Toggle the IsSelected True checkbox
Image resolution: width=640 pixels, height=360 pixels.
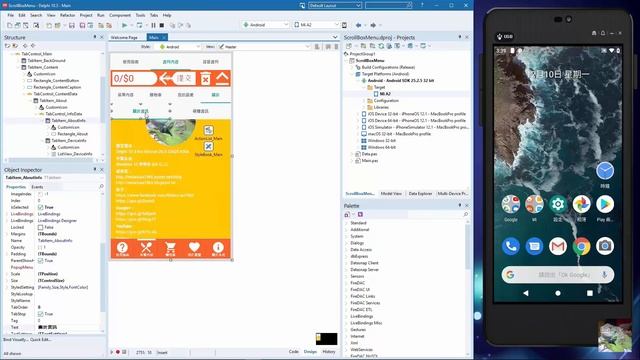coord(40,207)
